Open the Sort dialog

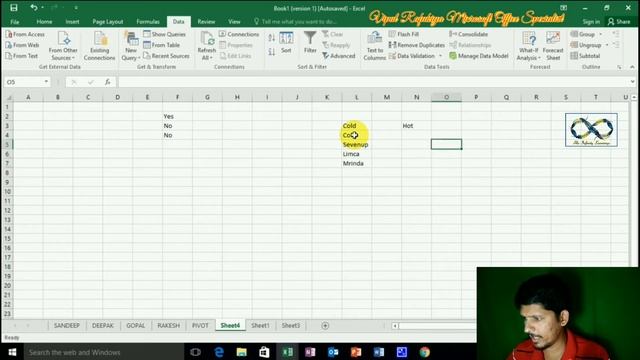(x=286, y=43)
